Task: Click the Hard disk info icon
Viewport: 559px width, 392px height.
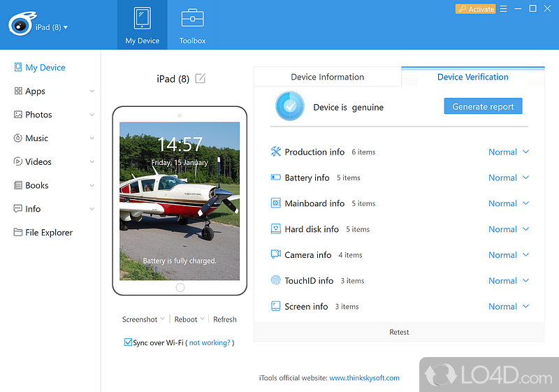Action: (x=275, y=228)
